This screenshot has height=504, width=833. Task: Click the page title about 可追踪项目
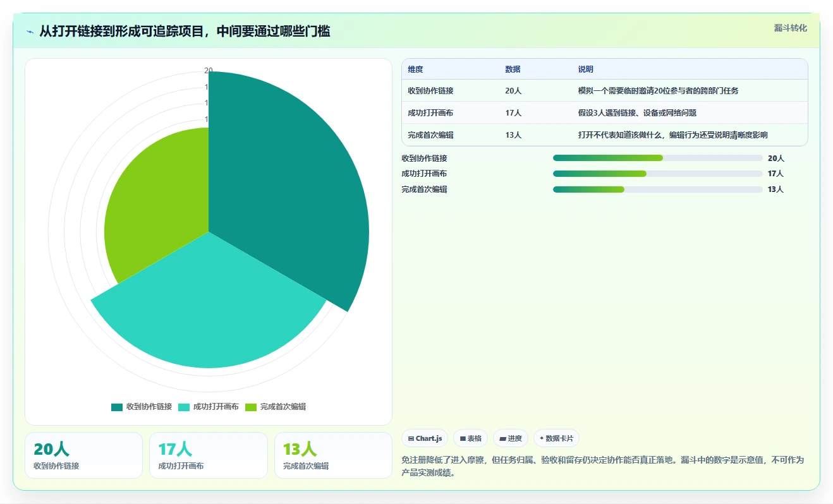(185, 32)
